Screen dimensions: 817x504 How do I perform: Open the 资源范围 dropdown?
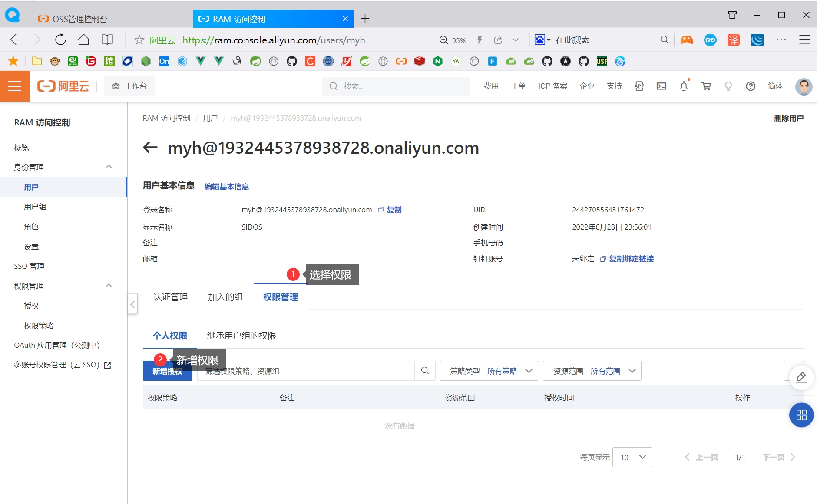click(592, 371)
